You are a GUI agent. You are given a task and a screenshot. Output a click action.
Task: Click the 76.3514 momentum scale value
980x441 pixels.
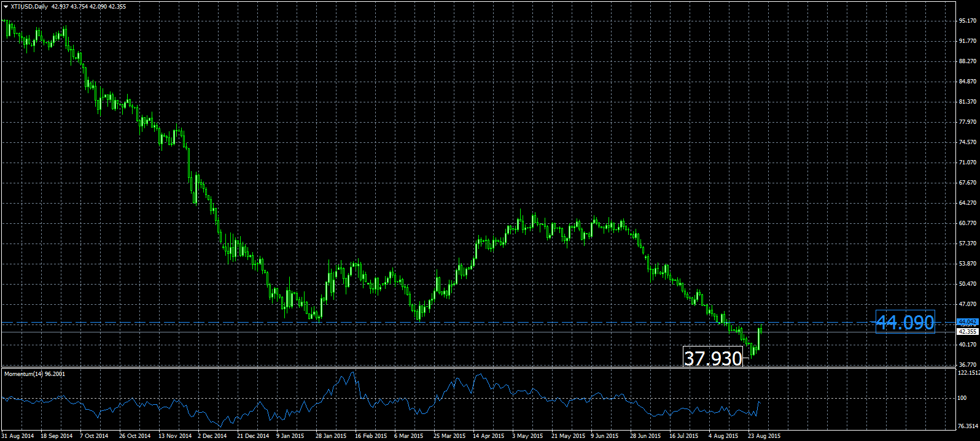(968, 426)
